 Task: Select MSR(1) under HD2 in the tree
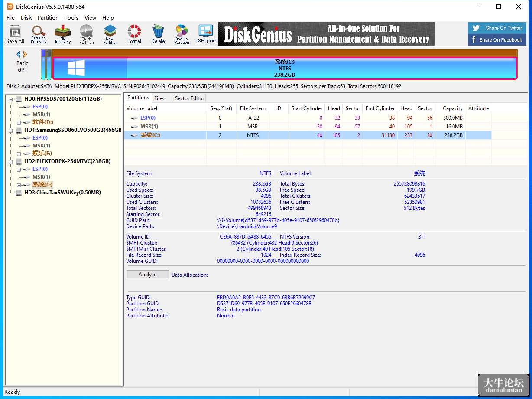41,177
